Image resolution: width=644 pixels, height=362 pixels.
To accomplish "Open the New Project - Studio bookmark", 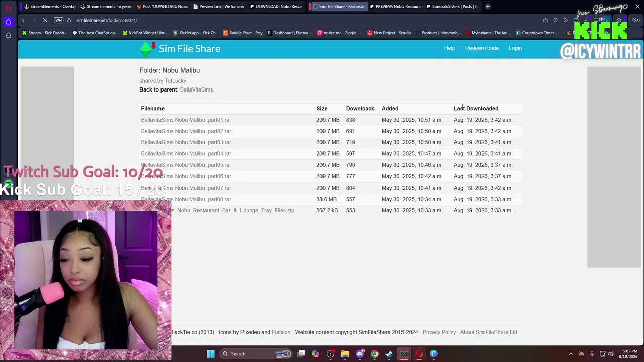I will (389, 33).
